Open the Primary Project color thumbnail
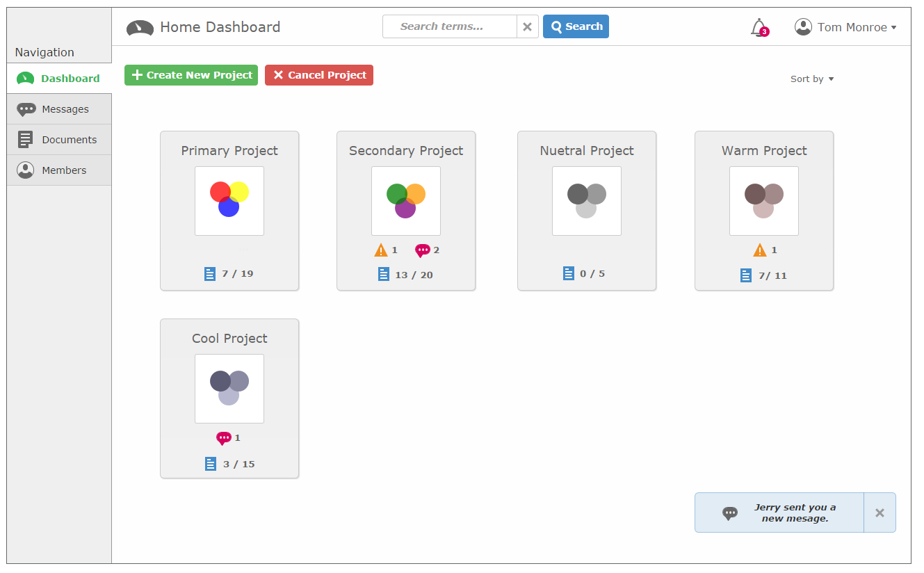Image resolution: width=924 pixels, height=573 pixels. (x=229, y=200)
